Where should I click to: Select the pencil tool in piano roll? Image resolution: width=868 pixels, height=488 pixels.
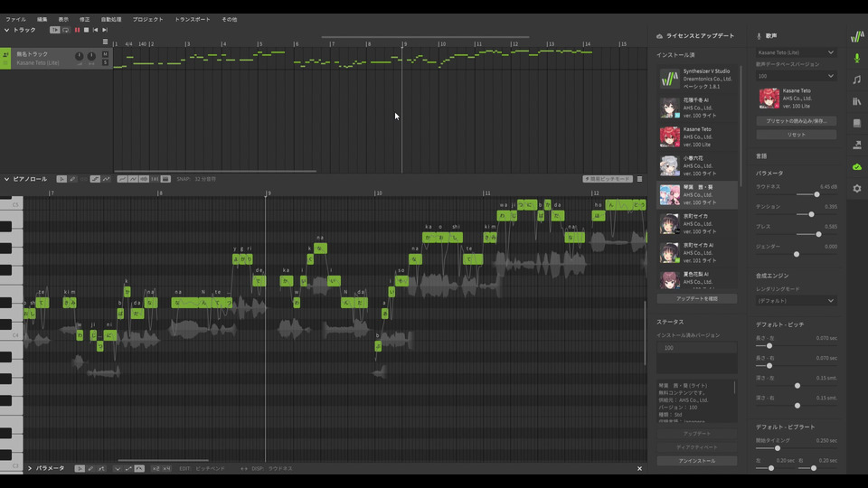[x=72, y=179]
